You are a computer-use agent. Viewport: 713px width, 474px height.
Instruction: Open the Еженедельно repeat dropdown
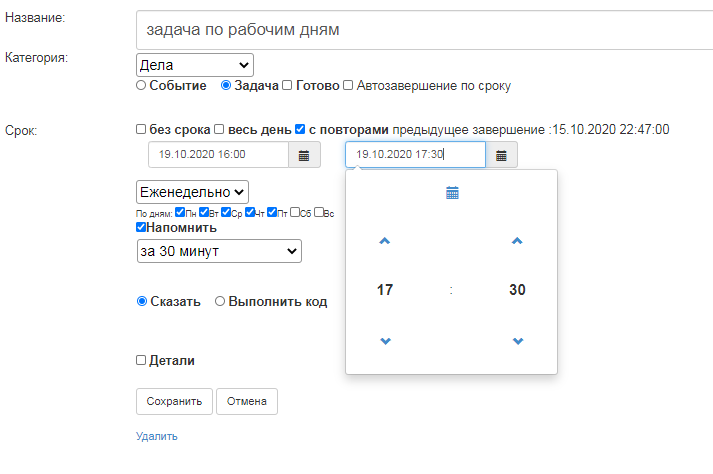[x=192, y=192]
